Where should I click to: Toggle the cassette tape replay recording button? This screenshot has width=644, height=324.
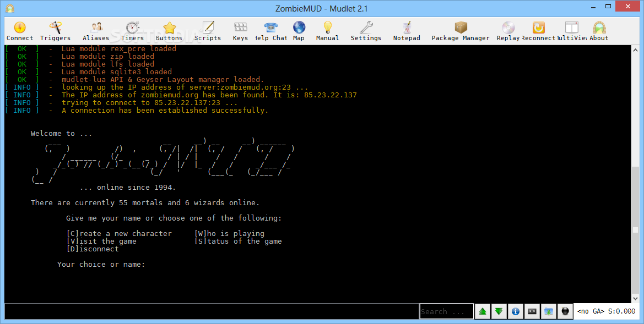coord(532,311)
